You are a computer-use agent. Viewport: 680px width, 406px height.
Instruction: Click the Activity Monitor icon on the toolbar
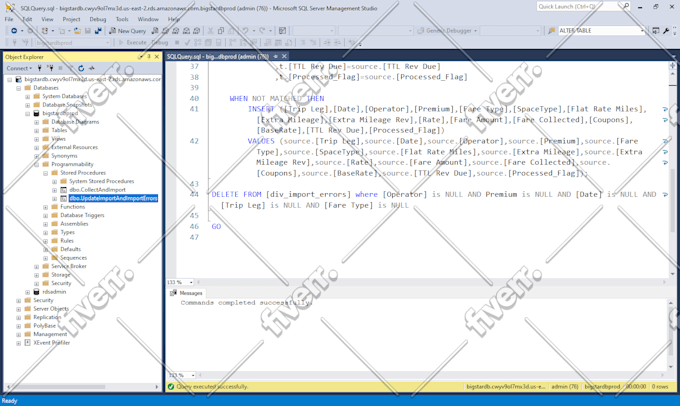coord(282,31)
